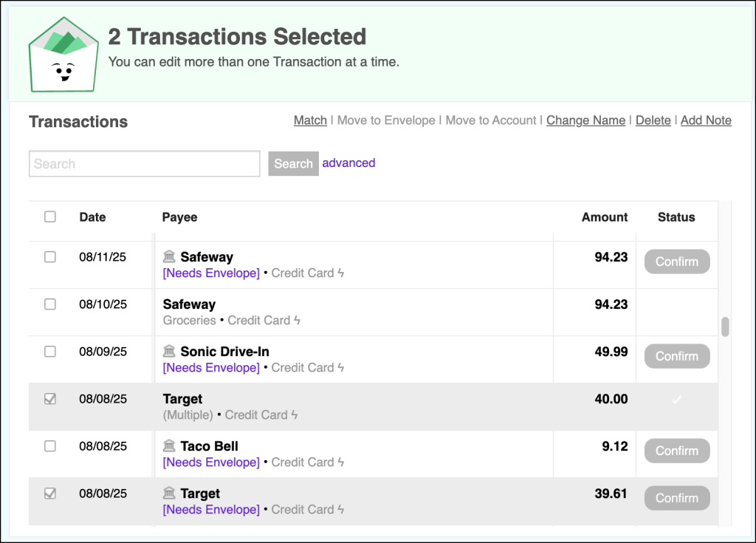Click lightning icon on Taco Bell row
The height and width of the screenshot is (543, 756).
341,462
